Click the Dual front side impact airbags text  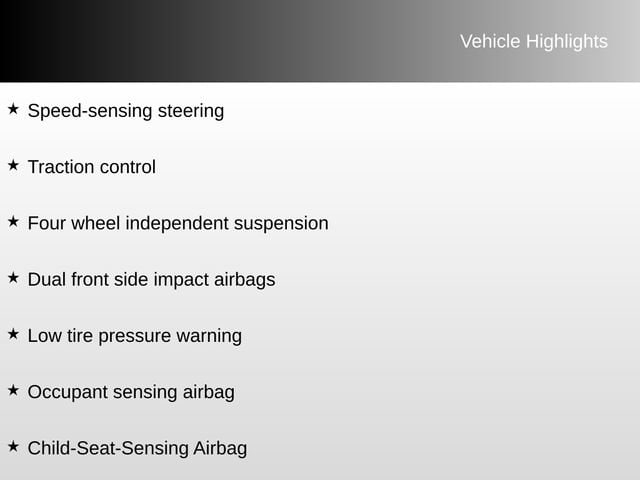tap(151, 280)
